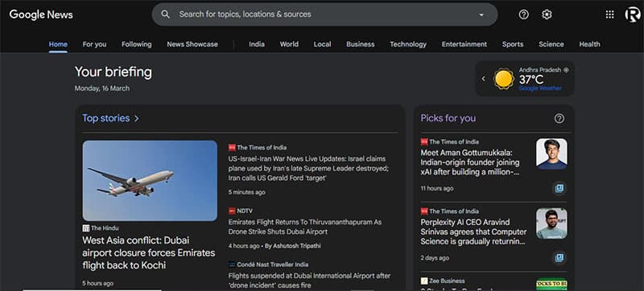Click the Picks for you help icon
This screenshot has width=644, height=291.
559,118
